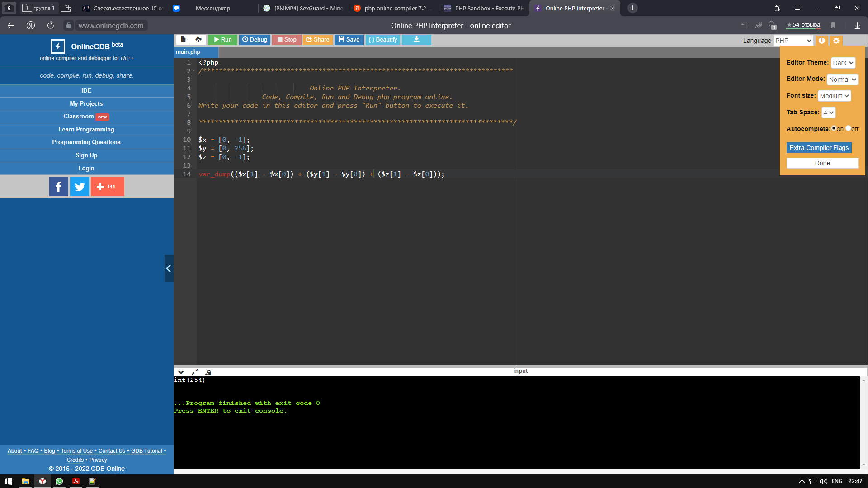
Task: Click the orange info icon near Language
Action: point(822,41)
